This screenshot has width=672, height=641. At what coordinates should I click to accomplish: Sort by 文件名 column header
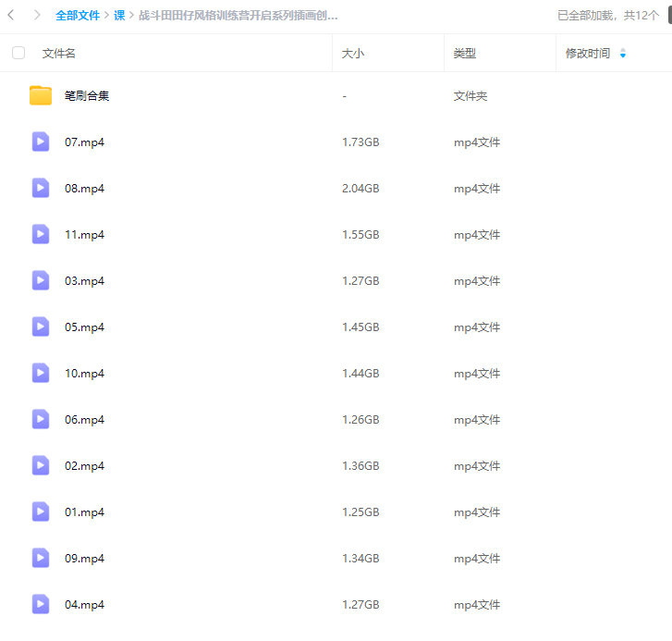(x=59, y=54)
